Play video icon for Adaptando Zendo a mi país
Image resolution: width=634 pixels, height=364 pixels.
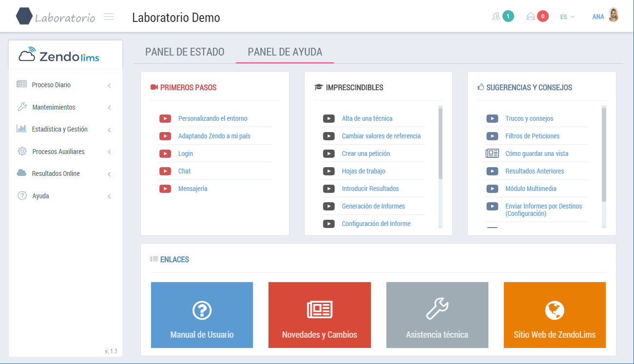click(165, 136)
